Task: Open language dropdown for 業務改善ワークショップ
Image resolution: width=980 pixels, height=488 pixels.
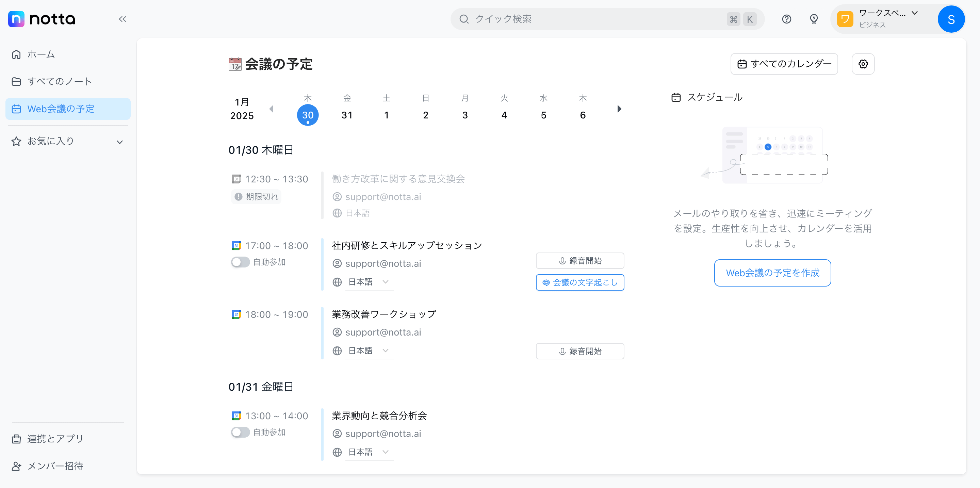Action: tap(369, 351)
